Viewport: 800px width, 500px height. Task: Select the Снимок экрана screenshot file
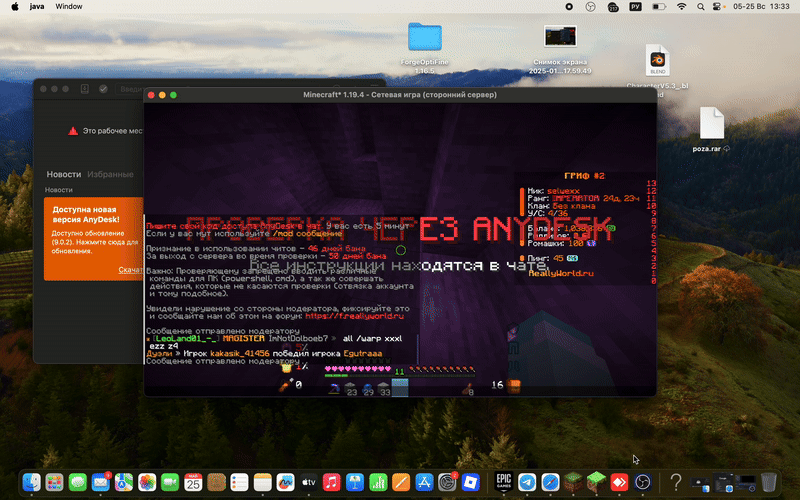[560, 49]
